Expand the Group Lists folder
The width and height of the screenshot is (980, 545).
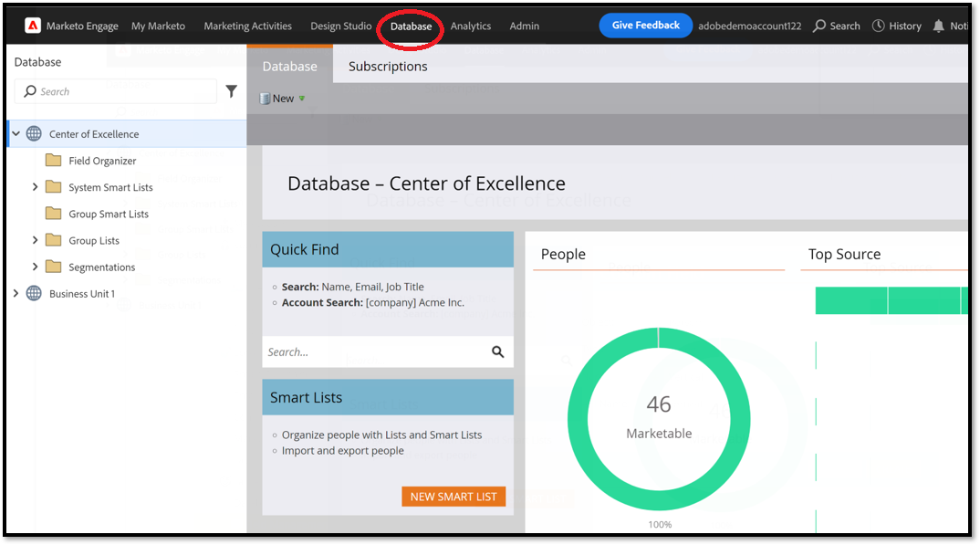(x=35, y=240)
